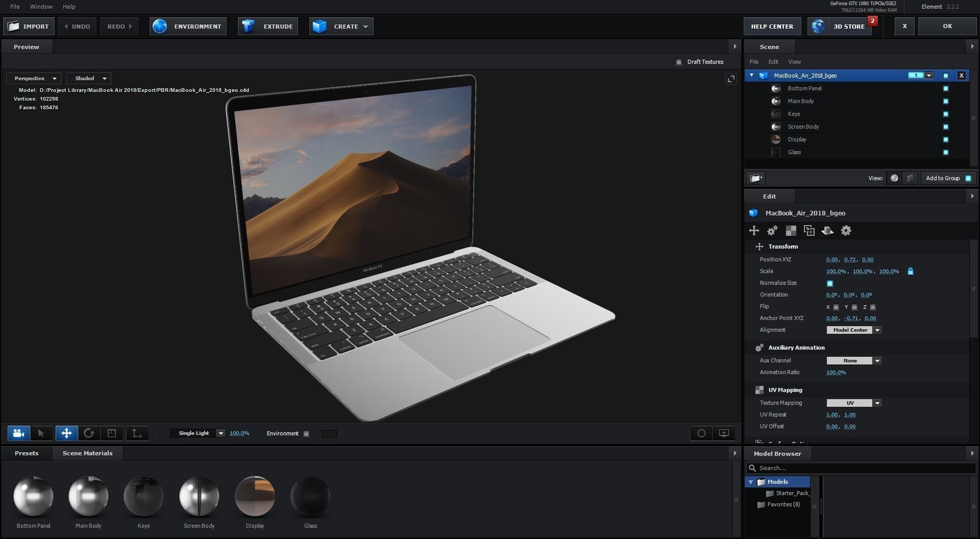980x539 pixels.
Task: Open the Shaded display mode dropdown
Action: [x=89, y=78]
